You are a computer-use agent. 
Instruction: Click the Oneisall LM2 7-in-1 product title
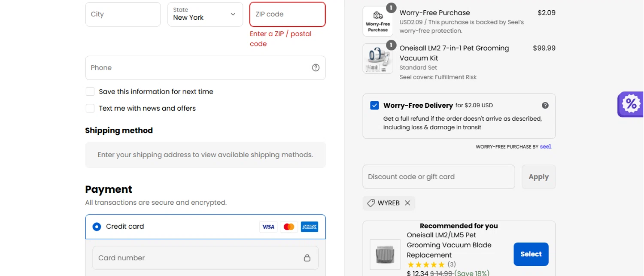coord(454,53)
